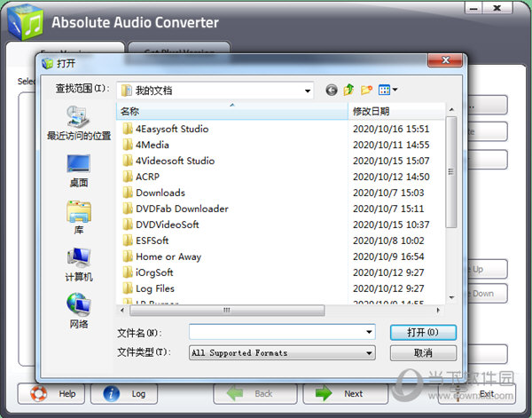Select the DVDVideoSoft folder icon
This screenshot has width=532, height=418.
click(x=128, y=225)
